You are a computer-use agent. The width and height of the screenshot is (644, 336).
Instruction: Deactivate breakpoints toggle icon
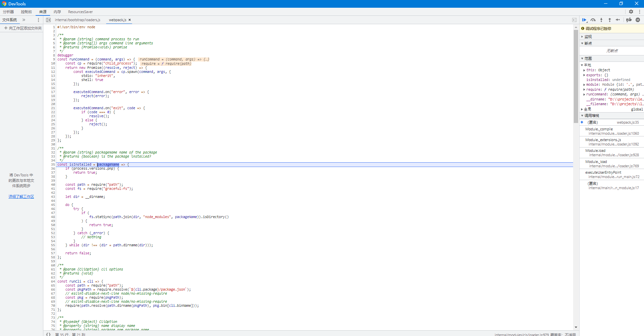click(x=629, y=20)
